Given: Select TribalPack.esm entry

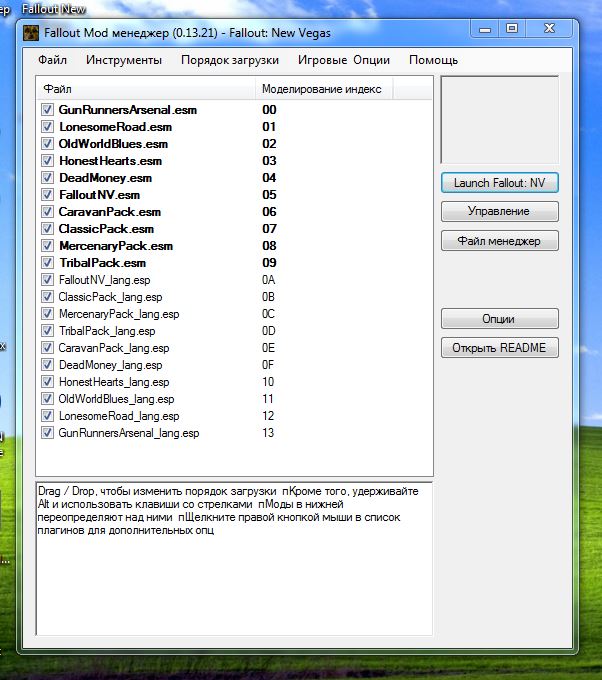Looking at the screenshot, I should coord(102,263).
